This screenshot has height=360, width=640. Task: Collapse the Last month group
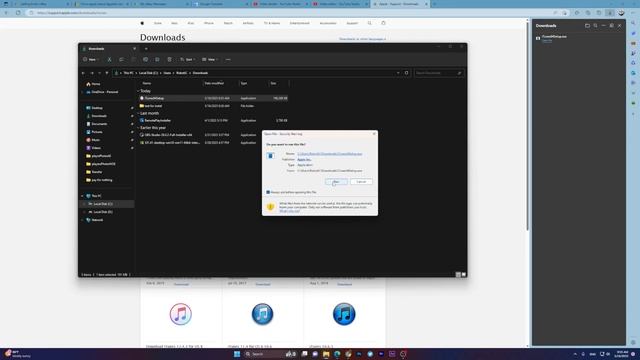point(138,113)
